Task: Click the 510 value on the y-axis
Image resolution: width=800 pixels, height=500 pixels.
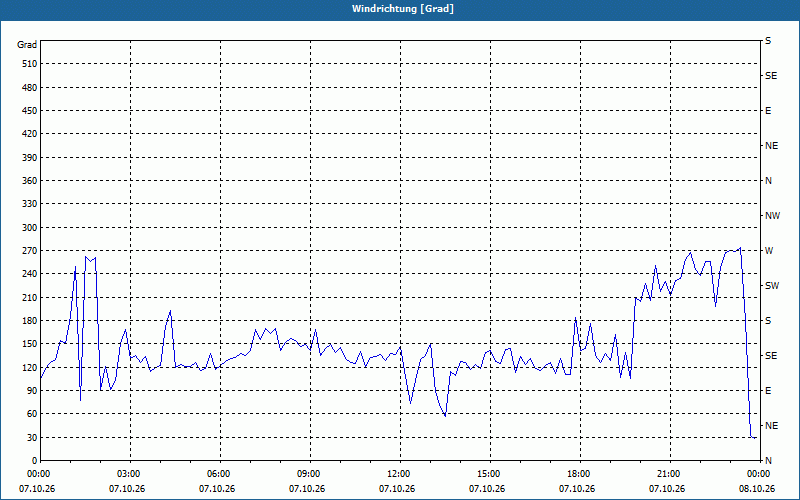Action: coord(31,64)
